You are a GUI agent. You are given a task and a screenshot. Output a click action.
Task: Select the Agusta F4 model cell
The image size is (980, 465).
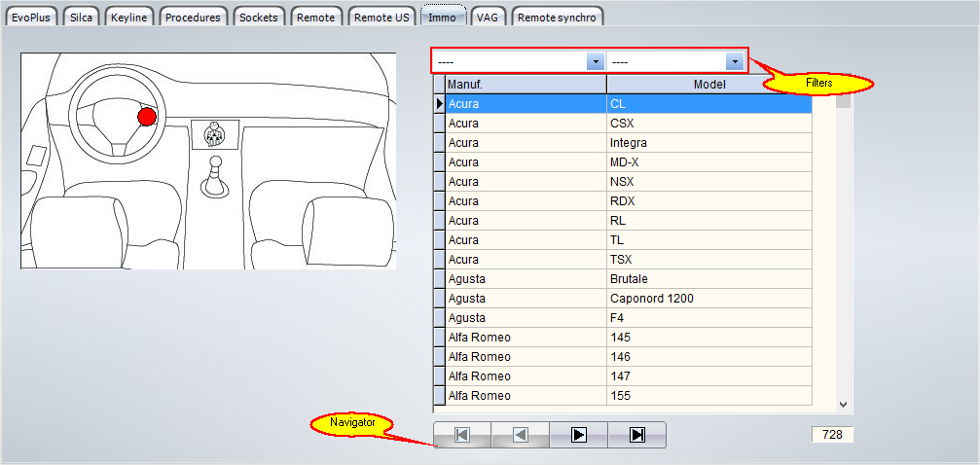pos(709,317)
